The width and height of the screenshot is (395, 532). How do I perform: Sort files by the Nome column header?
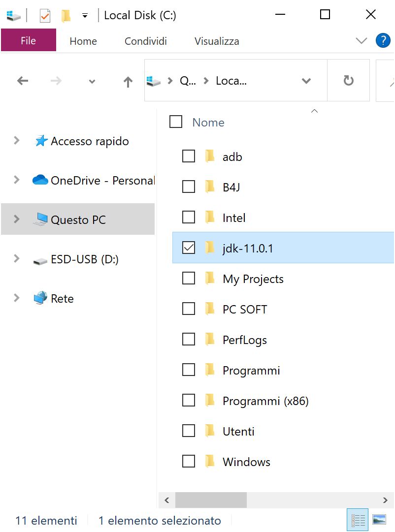point(208,123)
